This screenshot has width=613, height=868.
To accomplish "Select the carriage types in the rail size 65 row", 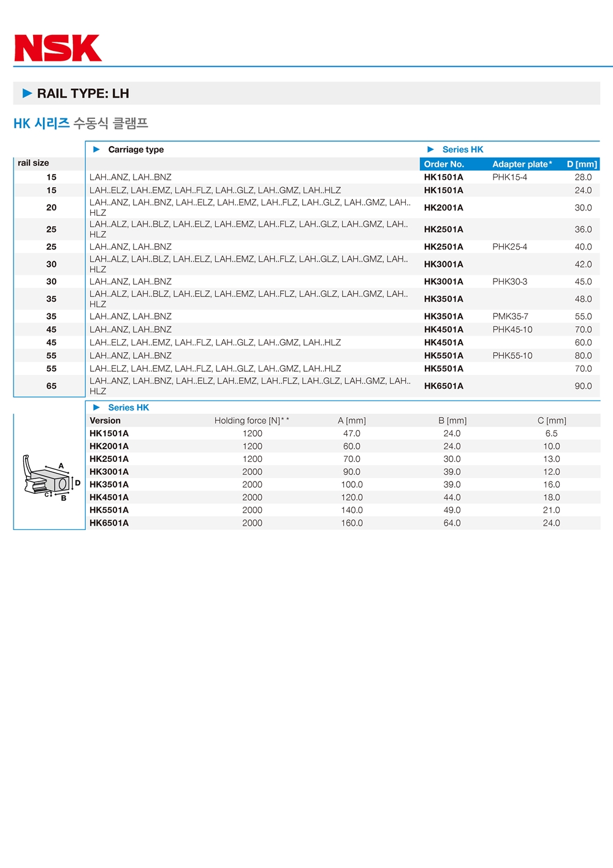I will (250, 386).
